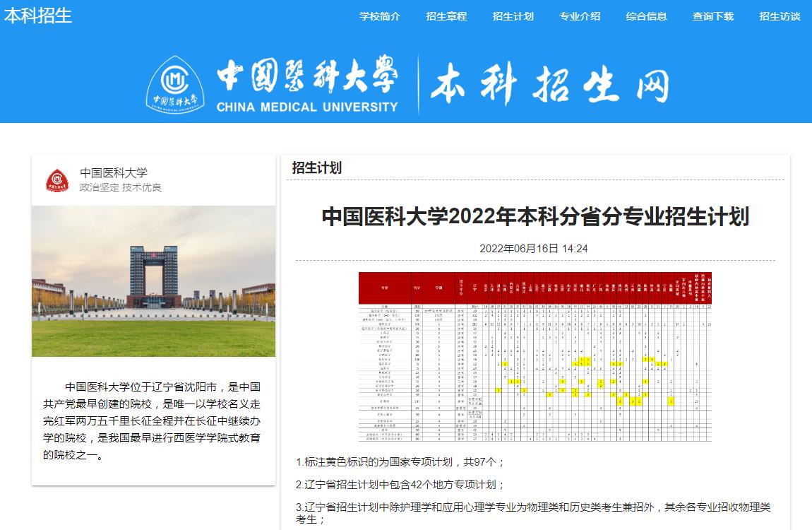
Task: Click the round China Medical University logo emblem
Action: click(175, 85)
